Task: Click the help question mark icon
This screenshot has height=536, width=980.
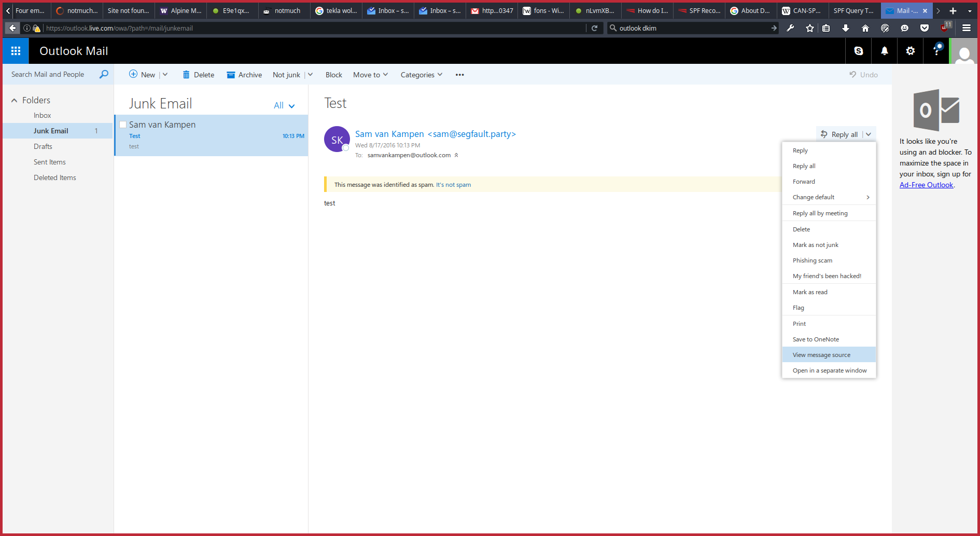Action: [x=936, y=51]
